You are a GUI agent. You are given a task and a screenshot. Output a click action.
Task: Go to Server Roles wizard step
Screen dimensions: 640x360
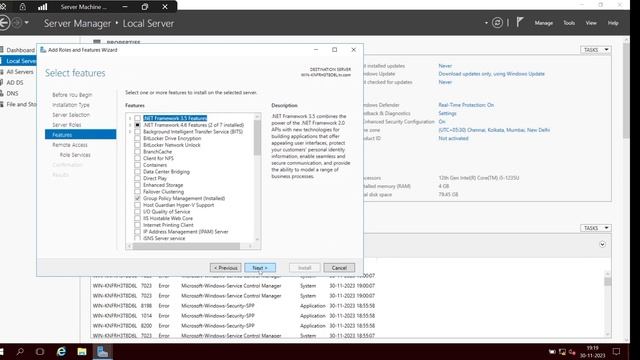[x=67, y=125]
